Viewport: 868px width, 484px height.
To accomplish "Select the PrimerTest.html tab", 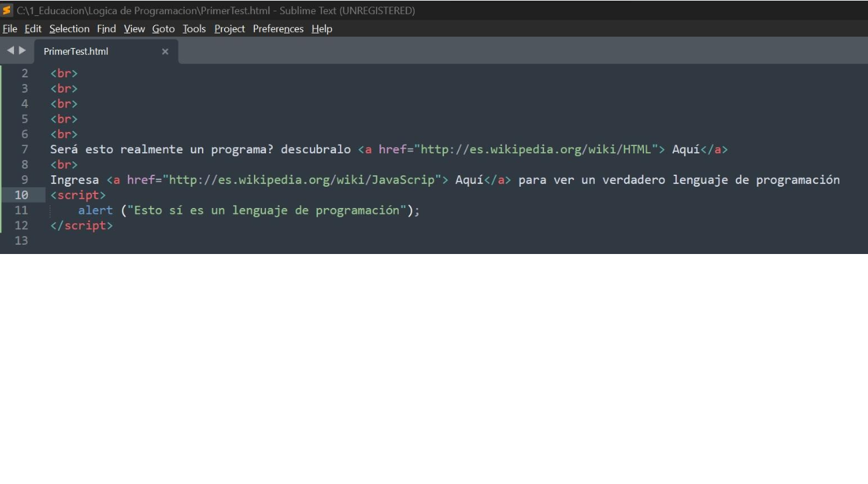I will pos(76,51).
